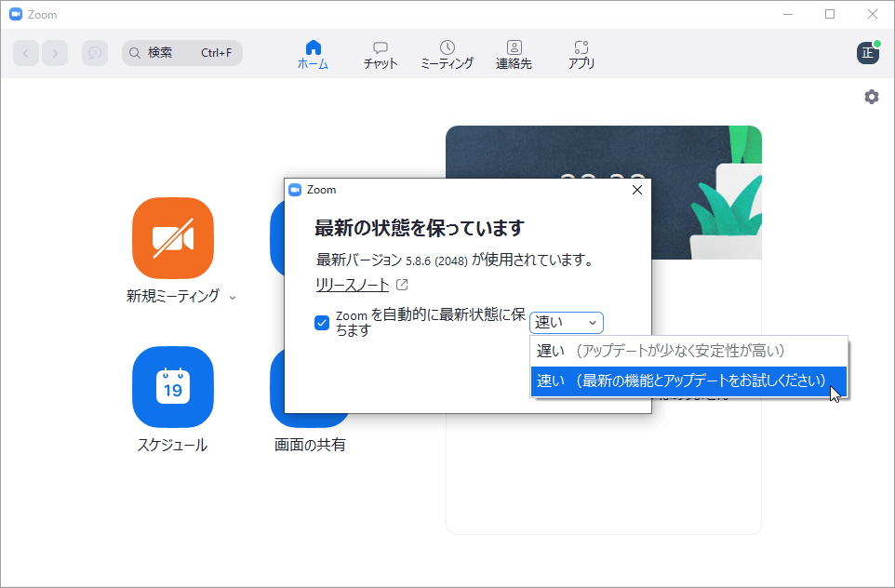Image resolution: width=895 pixels, height=588 pixels.
Task: Open the アプリ tab
Action: pyautogui.click(x=581, y=55)
